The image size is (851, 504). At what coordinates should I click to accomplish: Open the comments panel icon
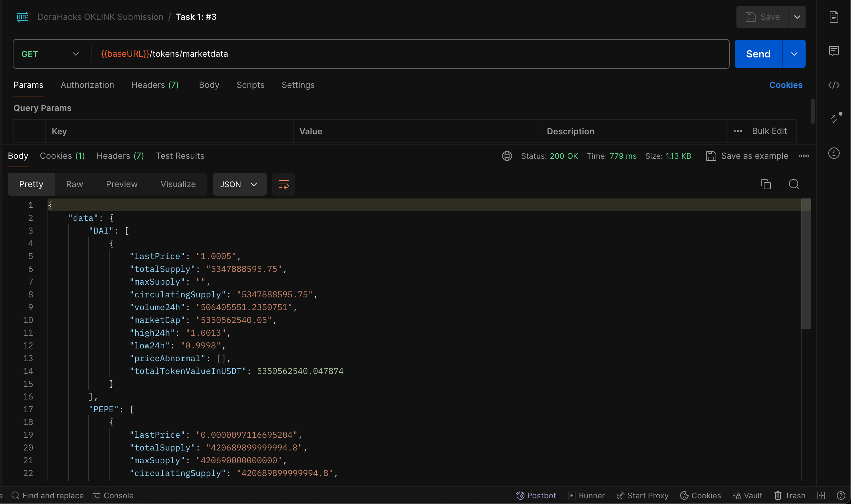tap(834, 51)
